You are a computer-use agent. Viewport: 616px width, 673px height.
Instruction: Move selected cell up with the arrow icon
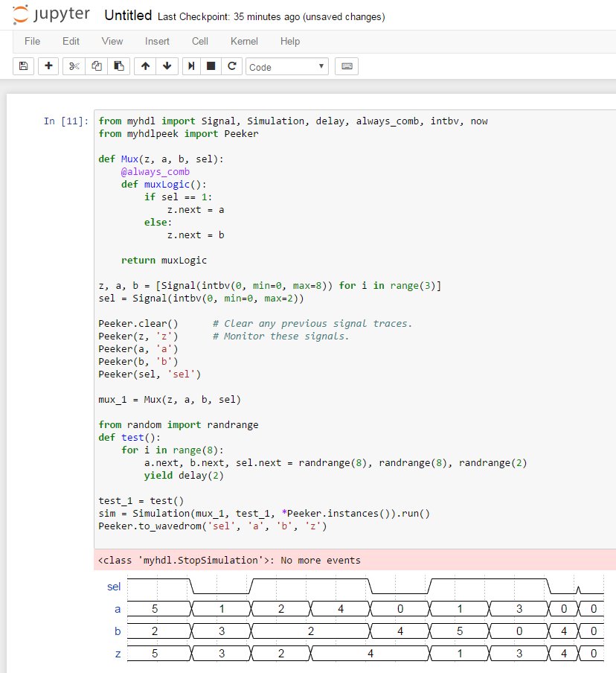tap(145, 66)
